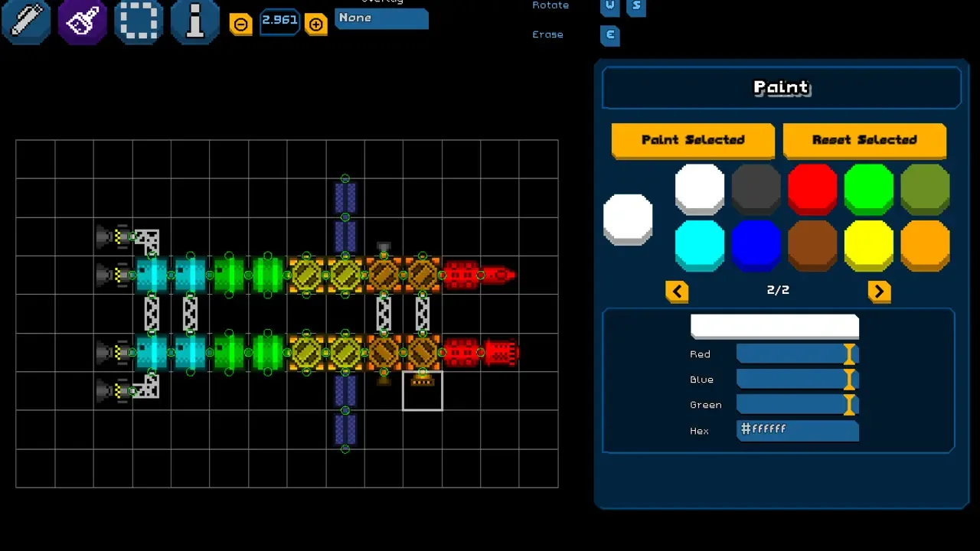Open the info tool
980x551 pixels.
(194, 21)
